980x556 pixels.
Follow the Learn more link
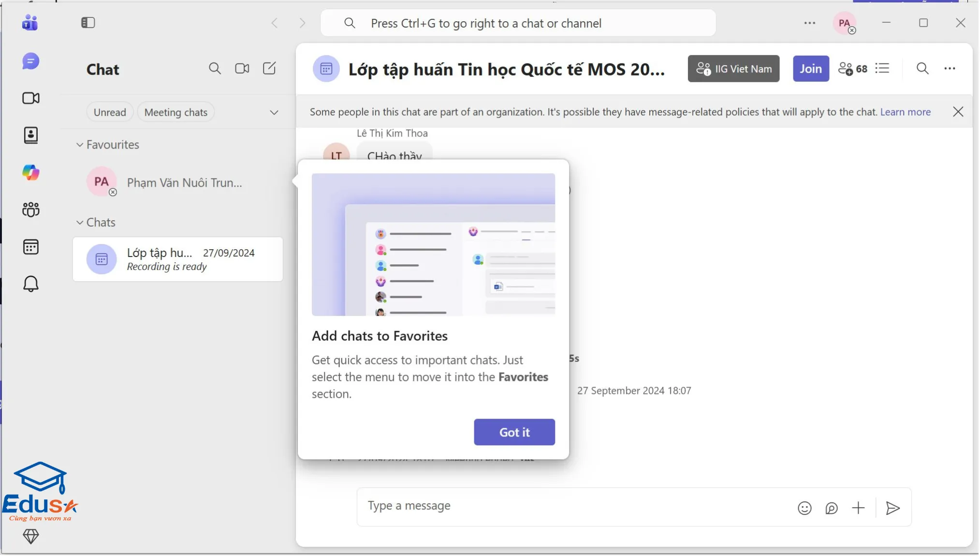(x=905, y=112)
